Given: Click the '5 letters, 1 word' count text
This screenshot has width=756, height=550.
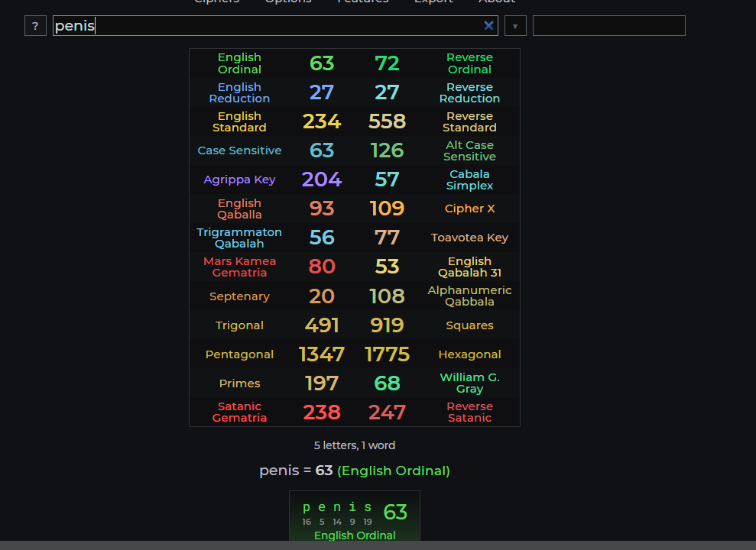Looking at the screenshot, I should pos(355,445).
